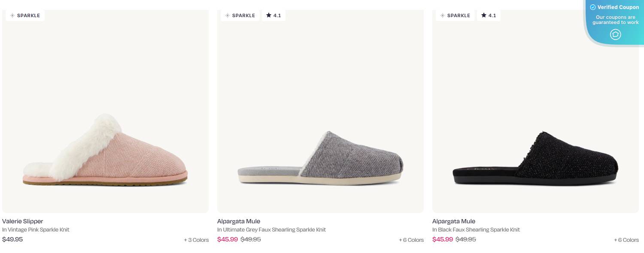Open the Valerie Slipper product page
644x253 pixels.
(23, 221)
